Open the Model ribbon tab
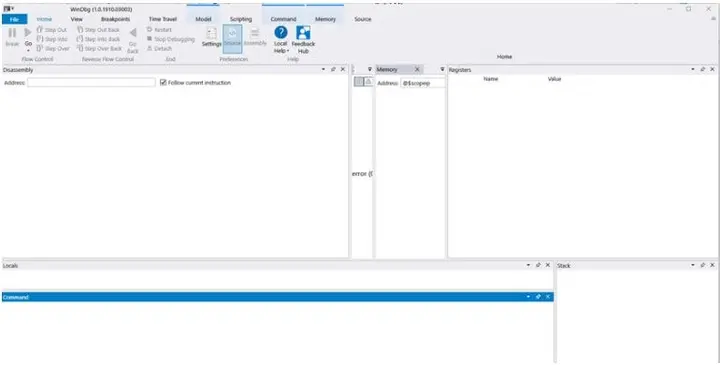The image size is (720, 365). coord(203,19)
